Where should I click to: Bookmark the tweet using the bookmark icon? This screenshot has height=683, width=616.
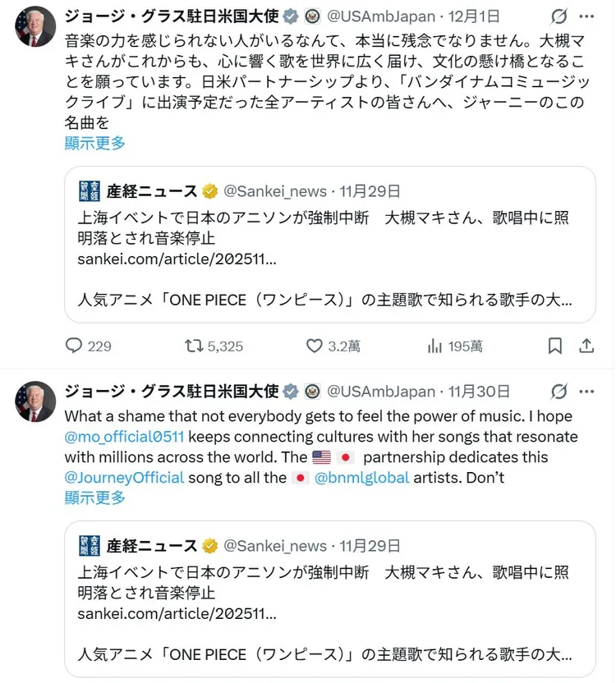click(x=554, y=346)
